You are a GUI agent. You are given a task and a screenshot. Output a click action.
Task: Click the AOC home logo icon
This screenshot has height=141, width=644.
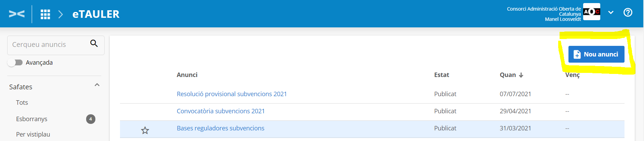point(17,14)
